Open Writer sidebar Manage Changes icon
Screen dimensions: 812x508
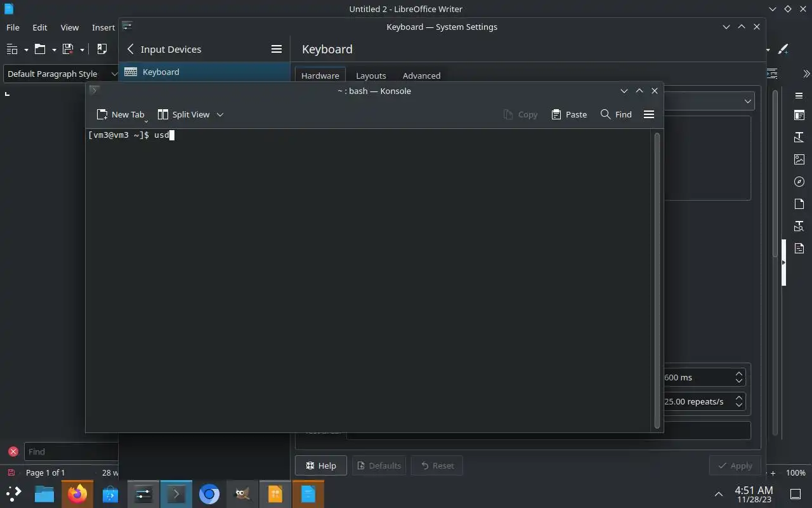click(x=799, y=248)
